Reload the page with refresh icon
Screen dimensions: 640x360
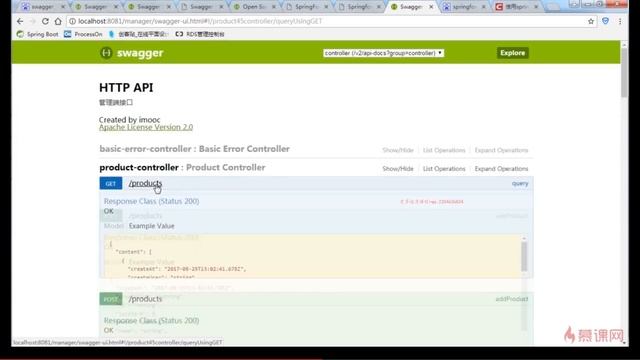coord(45,21)
